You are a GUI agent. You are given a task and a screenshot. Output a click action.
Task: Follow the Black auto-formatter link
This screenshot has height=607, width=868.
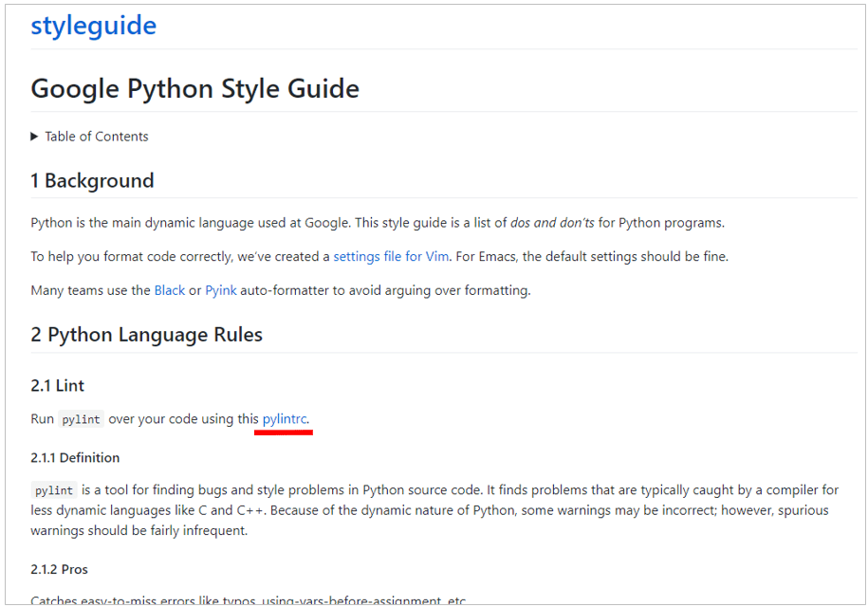170,290
